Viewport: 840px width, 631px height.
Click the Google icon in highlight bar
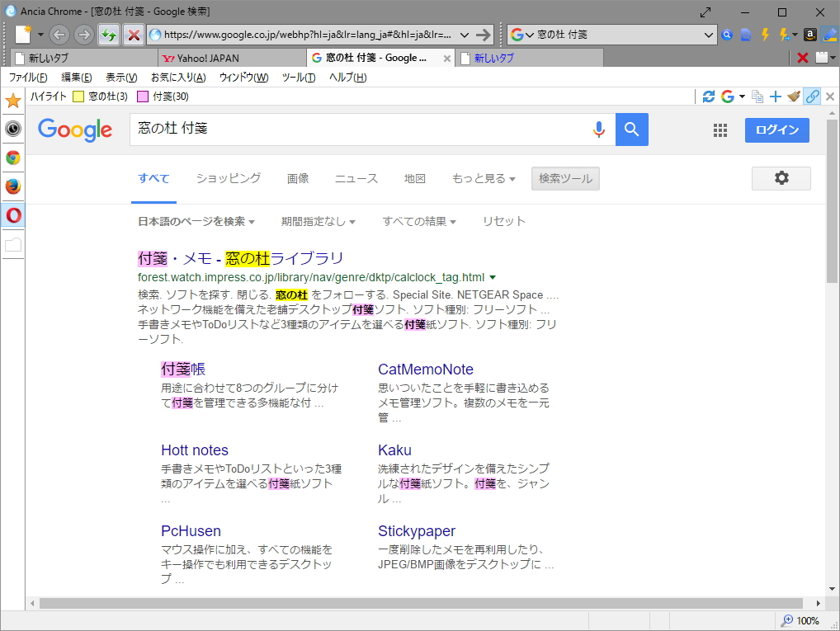(728, 97)
